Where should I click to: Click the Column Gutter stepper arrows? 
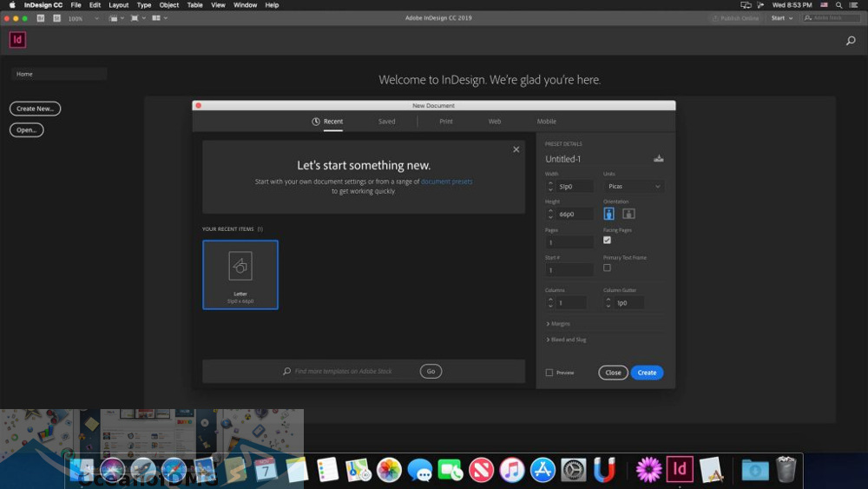[608, 303]
